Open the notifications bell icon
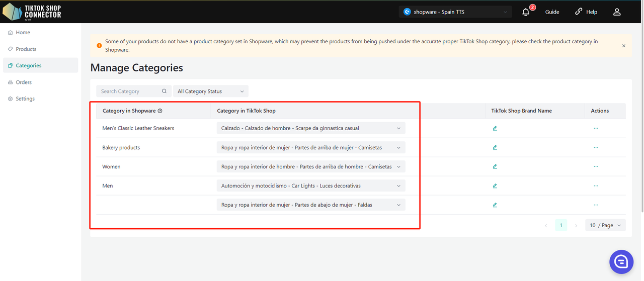The height and width of the screenshot is (281, 644). (526, 12)
